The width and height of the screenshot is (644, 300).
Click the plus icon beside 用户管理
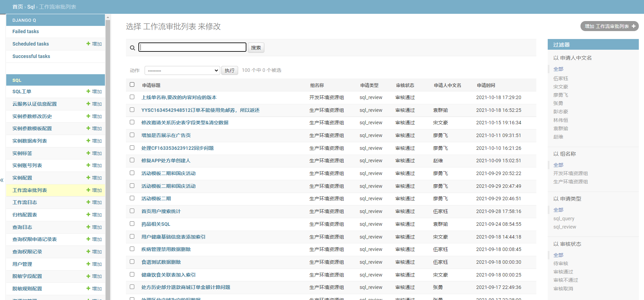pyautogui.click(x=88, y=264)
